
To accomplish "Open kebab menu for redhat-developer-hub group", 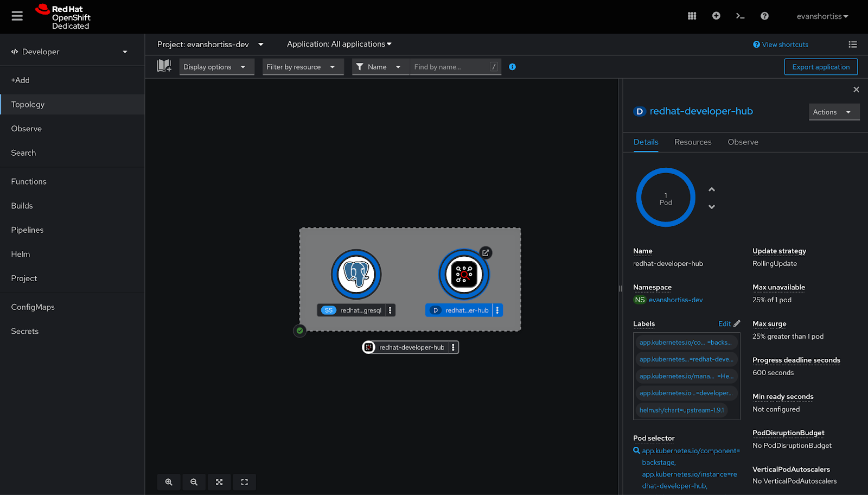I will tap(454, 347).
